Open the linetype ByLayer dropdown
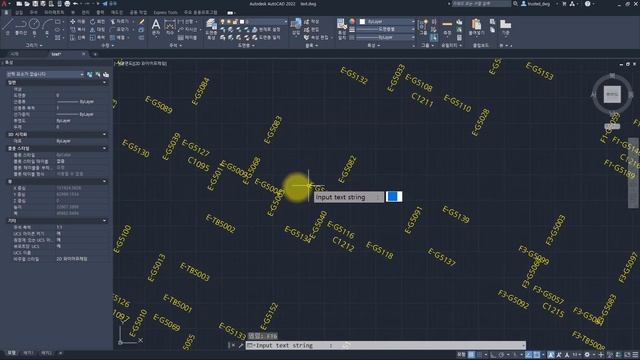 pos(385,37)
